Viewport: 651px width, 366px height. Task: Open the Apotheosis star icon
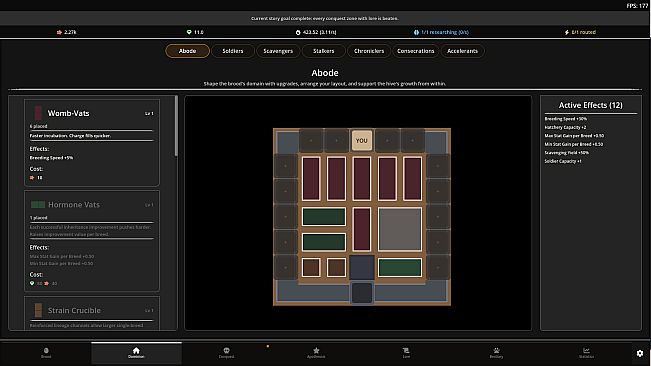[316, 351]
